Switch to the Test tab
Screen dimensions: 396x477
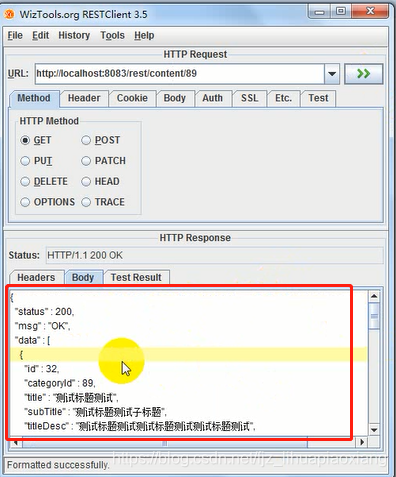pyautogui.click(x=318, y=98)
